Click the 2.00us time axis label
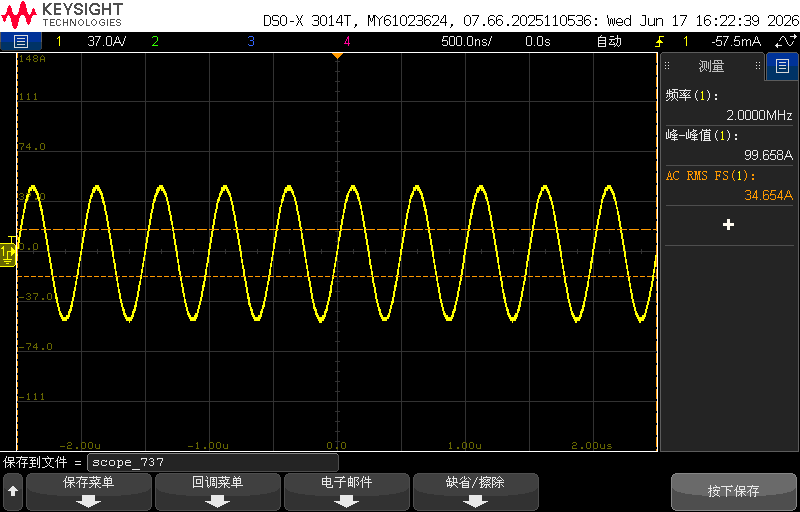 tap(591, 445)
